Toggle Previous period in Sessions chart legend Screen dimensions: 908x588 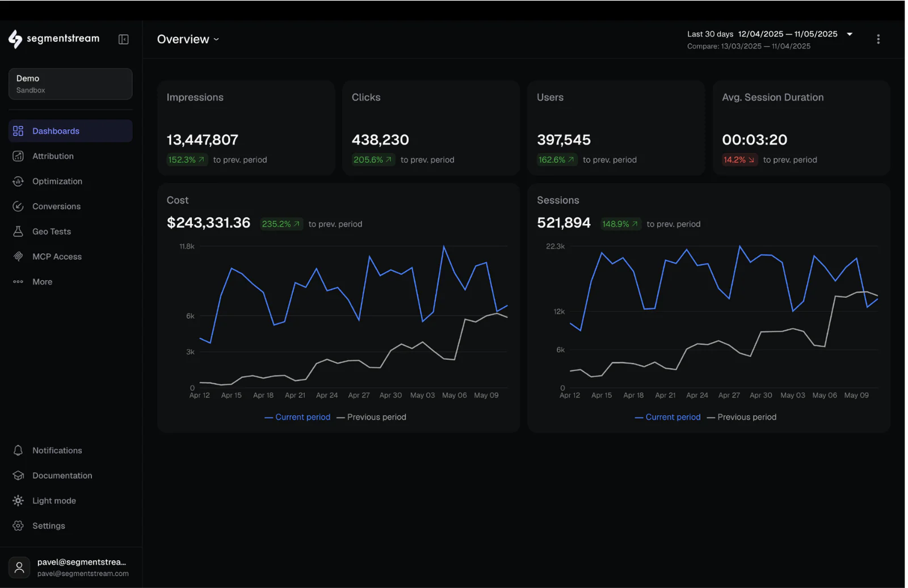coord(742,417)
